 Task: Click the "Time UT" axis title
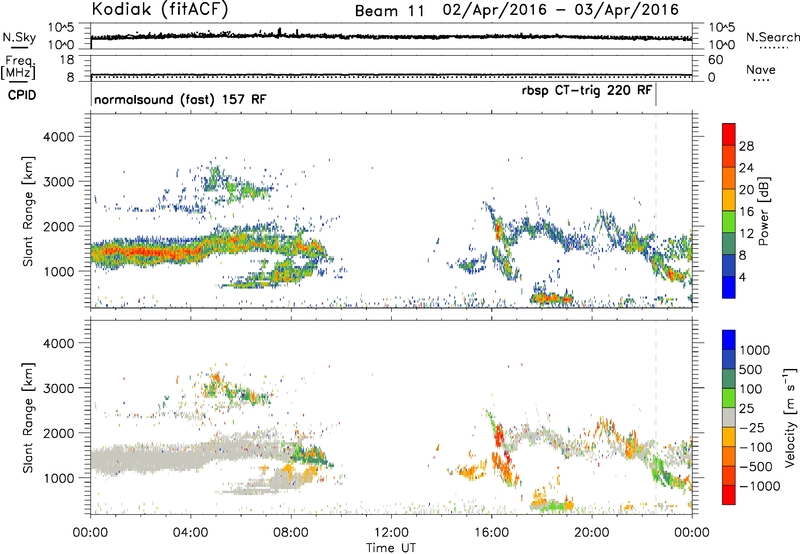pos(391,548)
